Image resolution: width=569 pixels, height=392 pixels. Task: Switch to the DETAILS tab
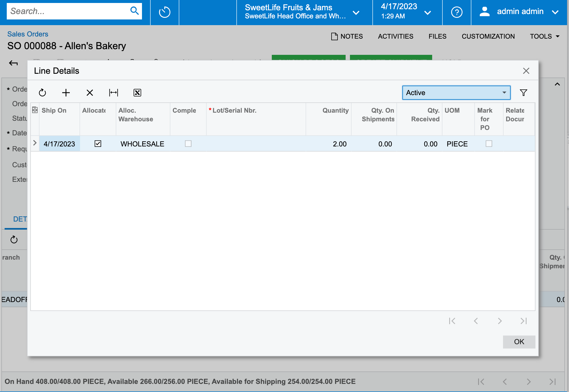20,219
